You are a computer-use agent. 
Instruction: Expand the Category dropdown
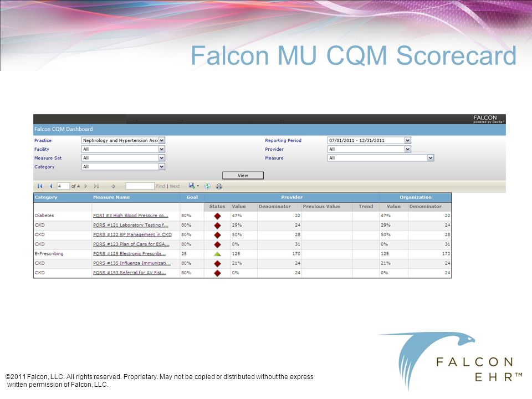click(162, 167)
